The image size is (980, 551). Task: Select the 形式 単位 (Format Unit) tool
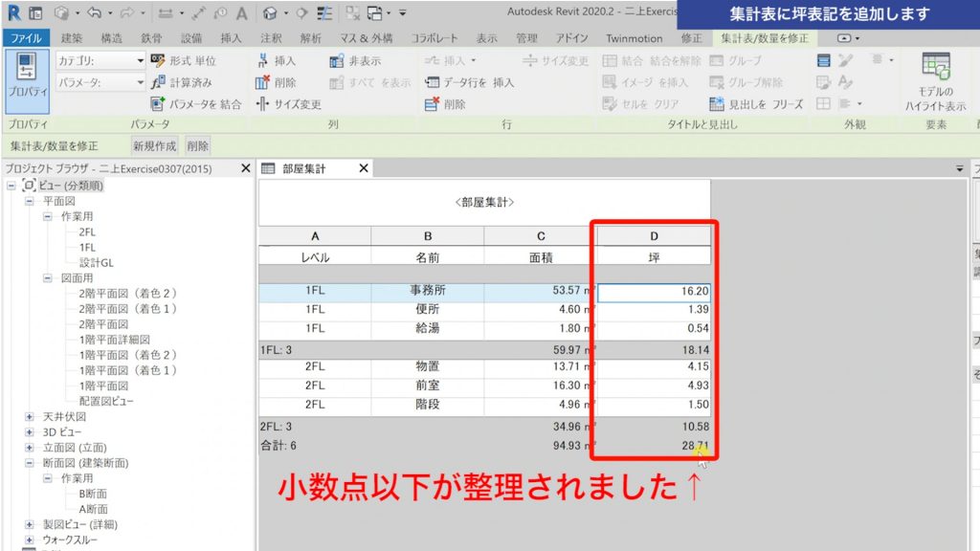point(183,60)
